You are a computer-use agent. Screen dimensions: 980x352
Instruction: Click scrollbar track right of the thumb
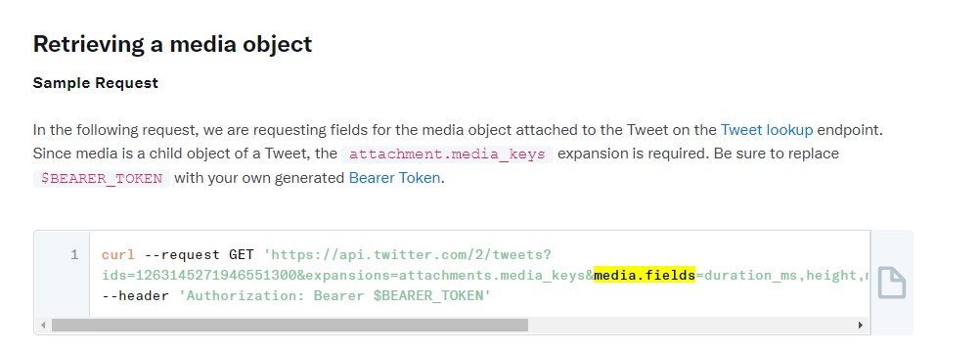690,326
